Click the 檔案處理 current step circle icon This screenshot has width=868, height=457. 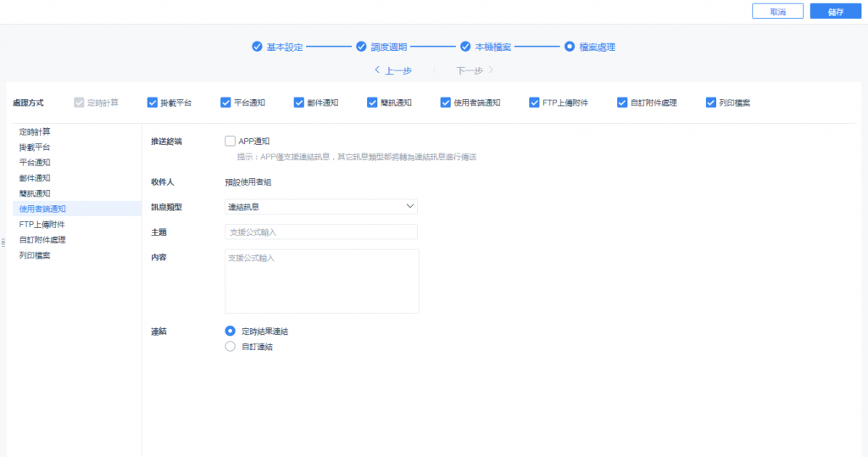point(570,47)
